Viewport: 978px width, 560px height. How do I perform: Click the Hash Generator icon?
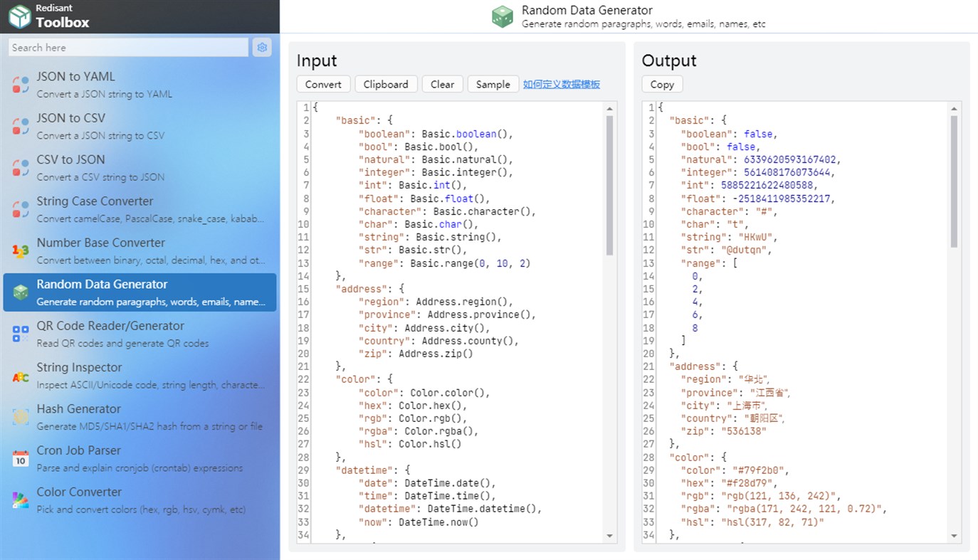click(21, 417)
